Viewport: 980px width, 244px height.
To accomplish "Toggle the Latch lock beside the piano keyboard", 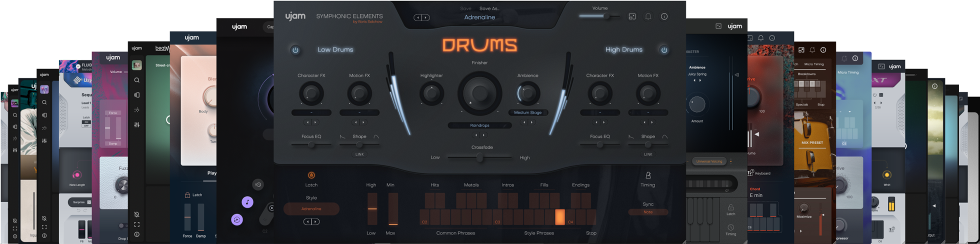I will point(730,207).
